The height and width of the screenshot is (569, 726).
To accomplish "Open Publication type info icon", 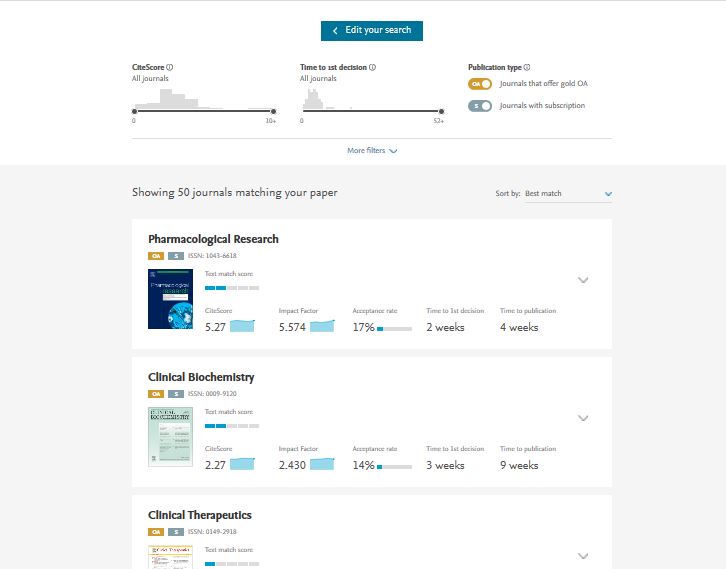I will click(x=527, y=67).
